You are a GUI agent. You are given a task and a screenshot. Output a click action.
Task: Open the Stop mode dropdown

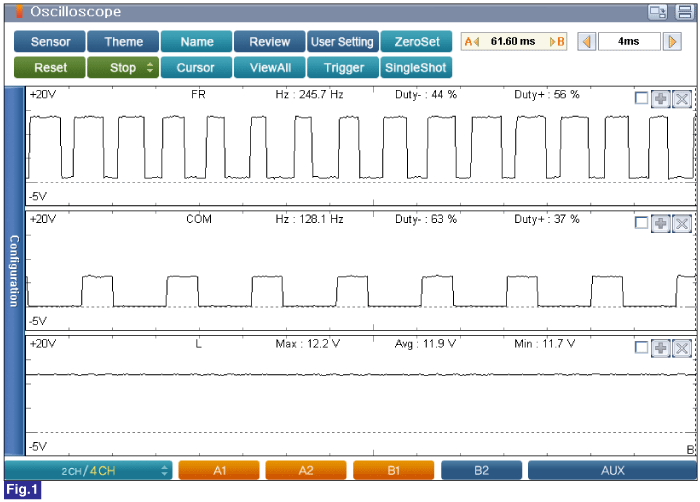pyautogui.click(x=123, y=67)
